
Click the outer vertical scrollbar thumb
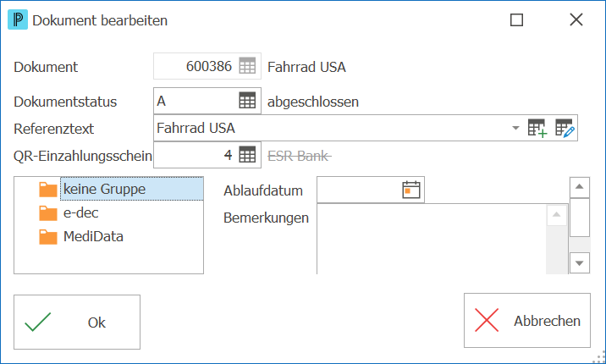579,218
